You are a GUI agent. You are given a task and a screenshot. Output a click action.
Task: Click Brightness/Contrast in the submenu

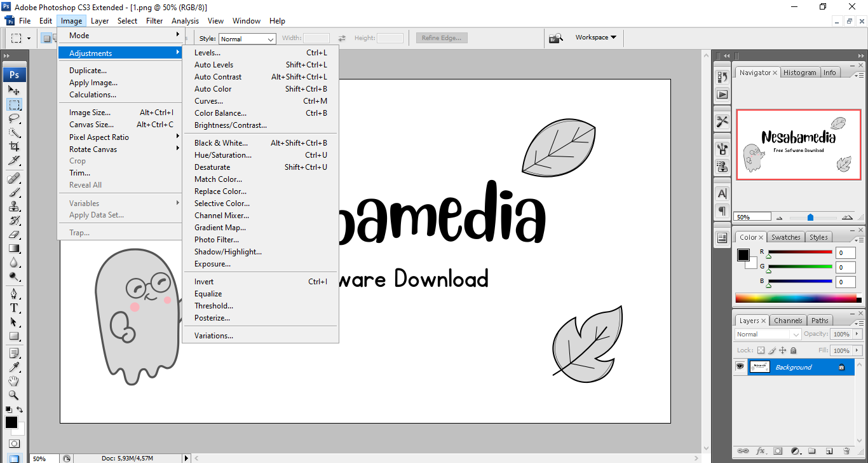pyautogui.click(x=230, y=125)
